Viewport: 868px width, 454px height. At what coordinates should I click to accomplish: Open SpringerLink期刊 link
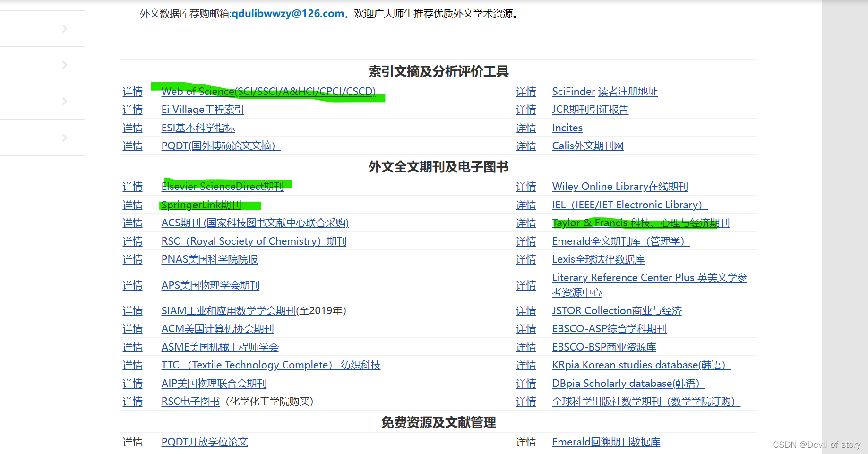tap(201, 205)
